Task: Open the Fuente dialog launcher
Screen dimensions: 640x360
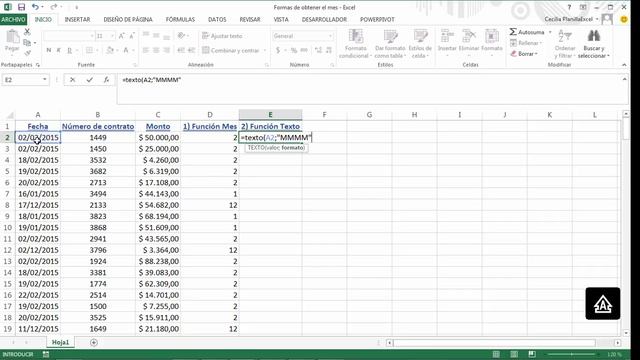Action: coord(135,65)
